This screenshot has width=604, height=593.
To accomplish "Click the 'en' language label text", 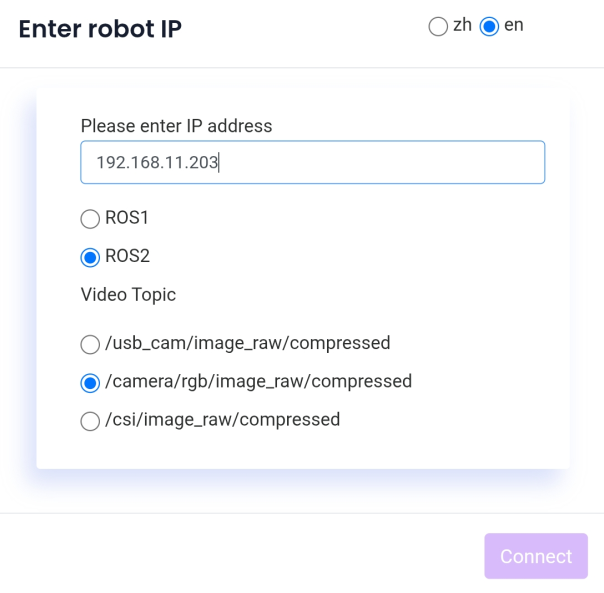I will pyautogui.click(x=513, y=25).
